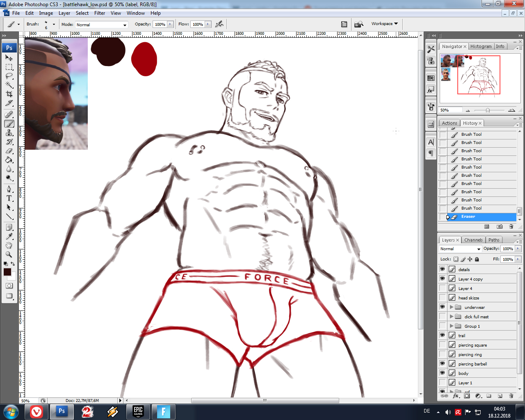525x420 pixels.
Task: Toggle Quick Mask mode
Action: pos(9,286)
